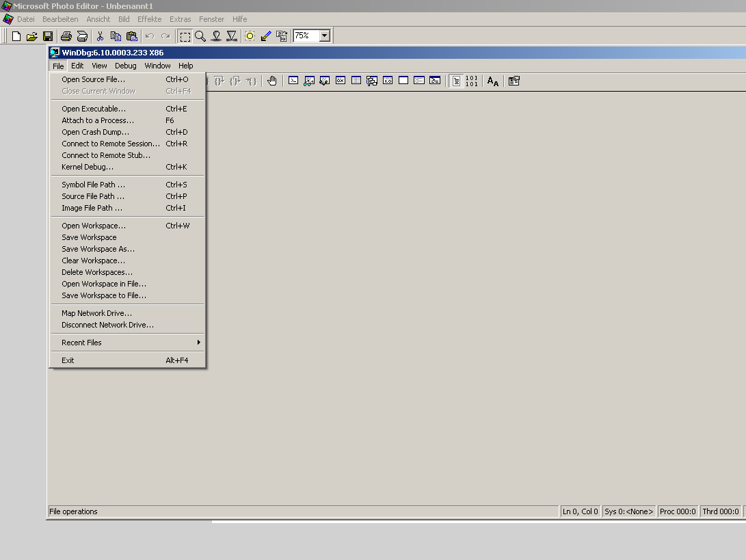
Task: Open the Processes and Threads window icon
Action: 419,81
